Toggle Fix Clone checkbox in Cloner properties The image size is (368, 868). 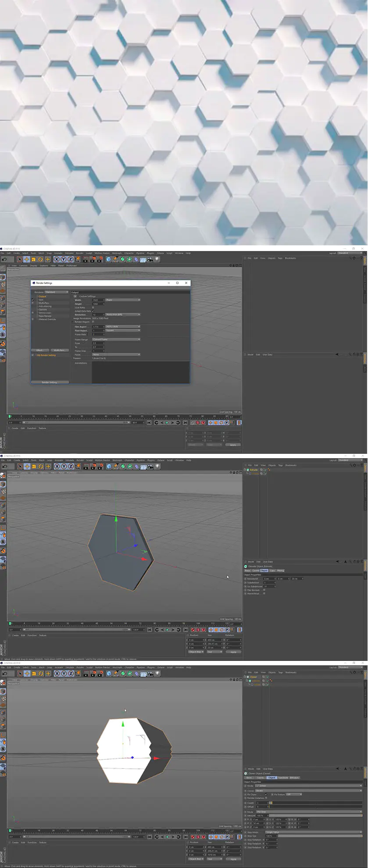[266, 794]
